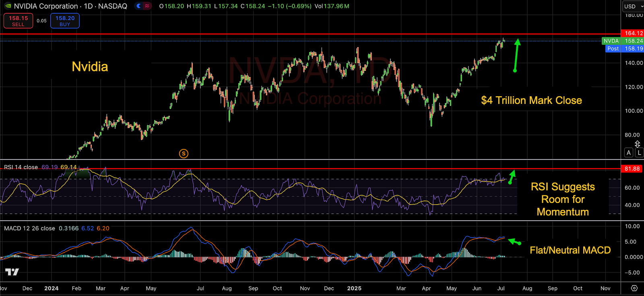
Task: Click the 0.0000 MACD axis label
Action: (x=634, y=257)
